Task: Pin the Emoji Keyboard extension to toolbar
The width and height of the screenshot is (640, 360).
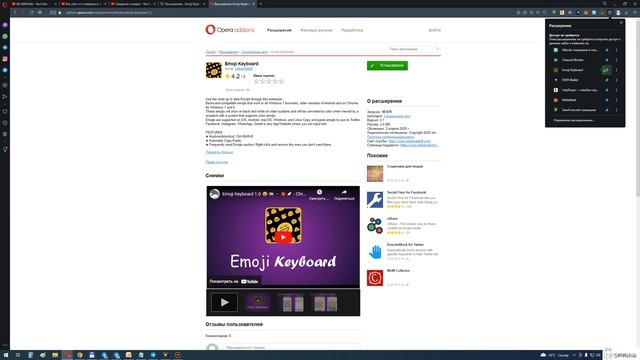Action: click(x=607, y=70)
